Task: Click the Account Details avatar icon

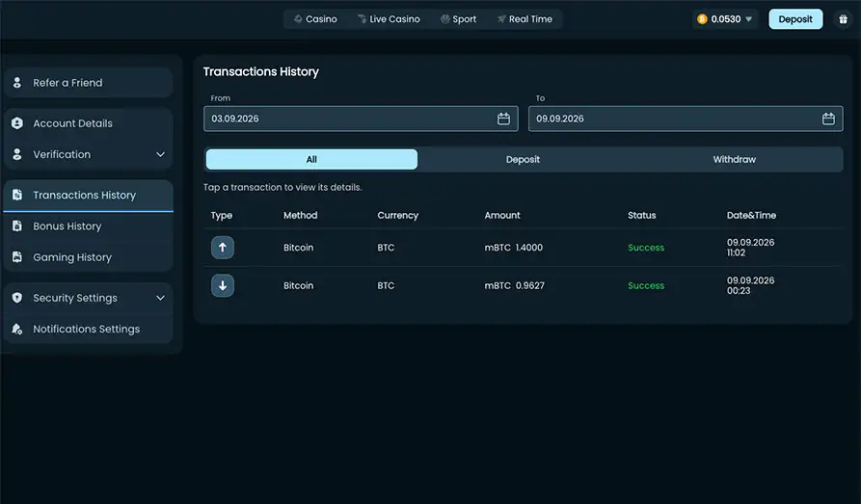Action: click(17, 123)
